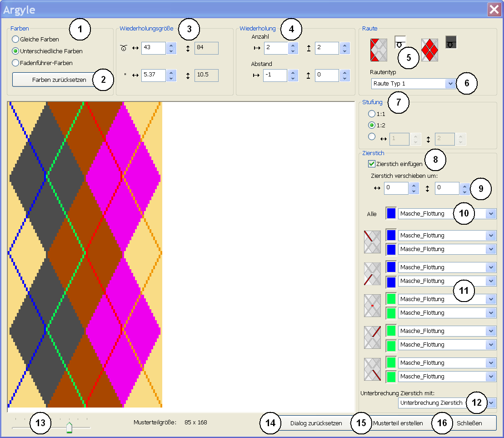The height and width of the screenshot is (438, 504).
Task: Select the lower-left diagonal Zierstich icon
Action: tap(372, 274)
